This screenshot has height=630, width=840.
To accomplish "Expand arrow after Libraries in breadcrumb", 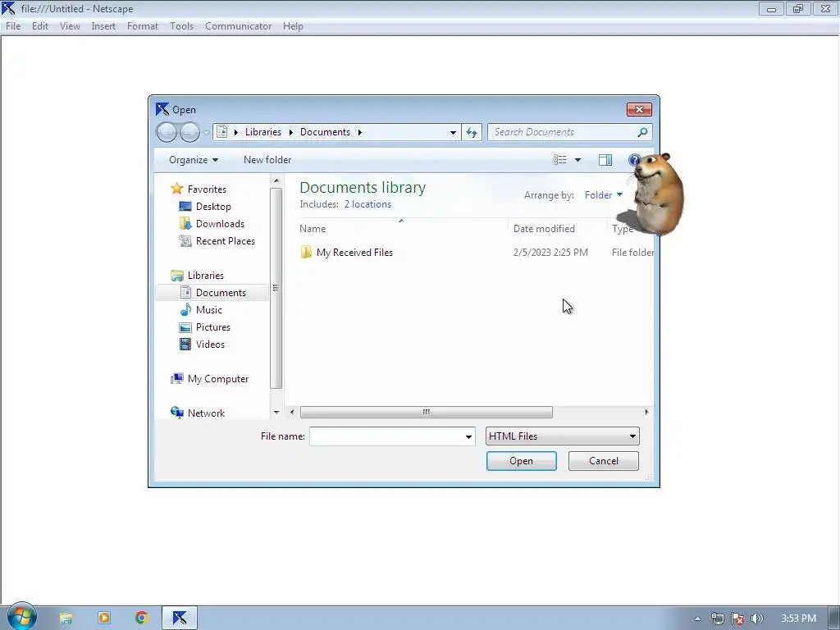I will tap(291, 132).
